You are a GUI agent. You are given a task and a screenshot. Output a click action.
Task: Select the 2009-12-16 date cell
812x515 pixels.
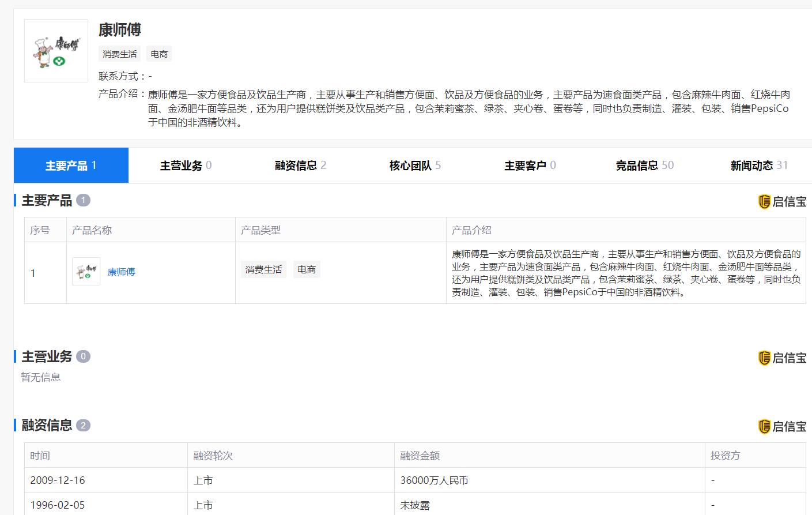[x=106, y=480]
